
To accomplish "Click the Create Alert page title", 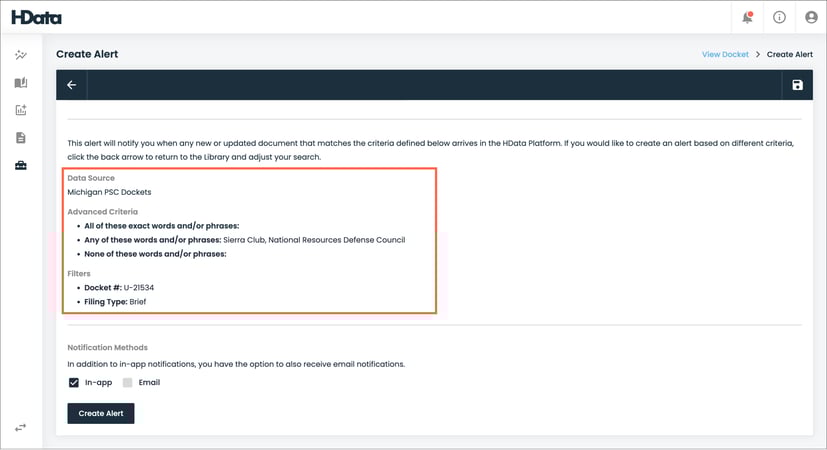I will tap(87, 54).
